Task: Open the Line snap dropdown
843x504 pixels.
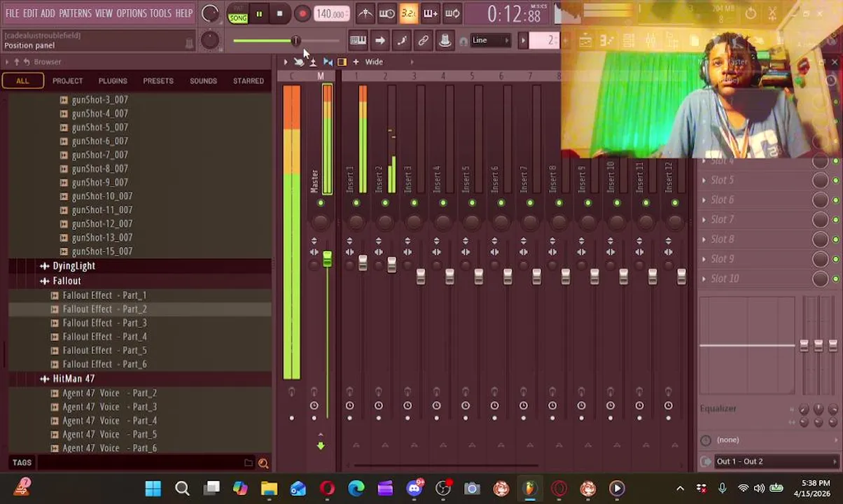Action: pos(490,41)
